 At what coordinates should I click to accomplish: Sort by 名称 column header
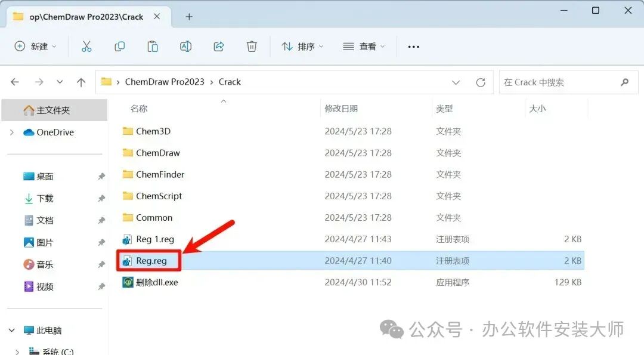[139, 109]
